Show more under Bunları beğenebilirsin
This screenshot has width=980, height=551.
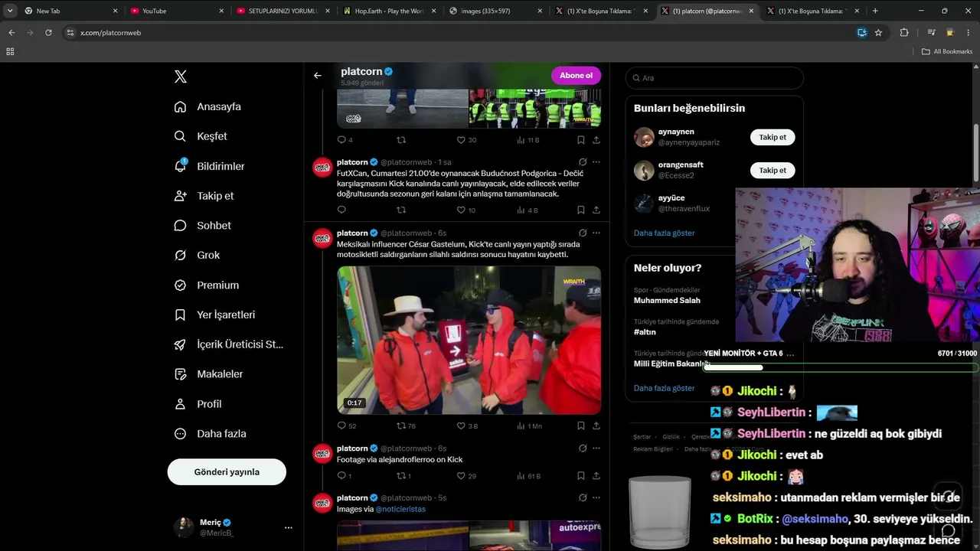point(664,233)
